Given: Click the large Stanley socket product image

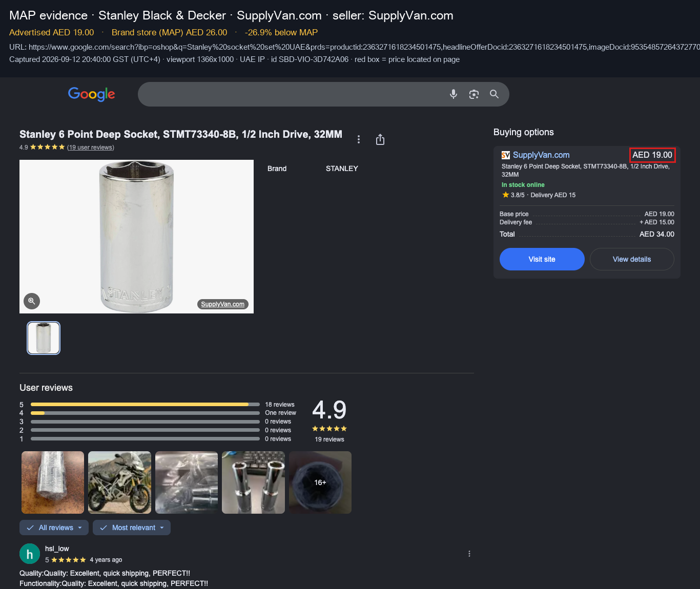Looking at the screenshot, I should click(136, 237).
